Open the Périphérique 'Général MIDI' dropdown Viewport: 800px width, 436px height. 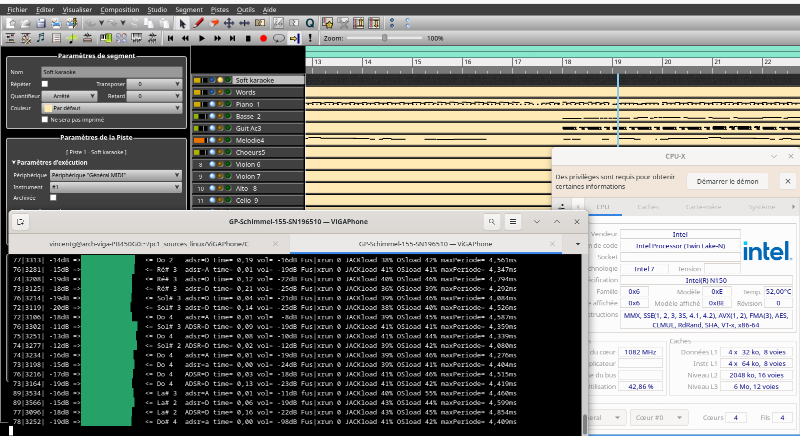click(x=115, y=174)
